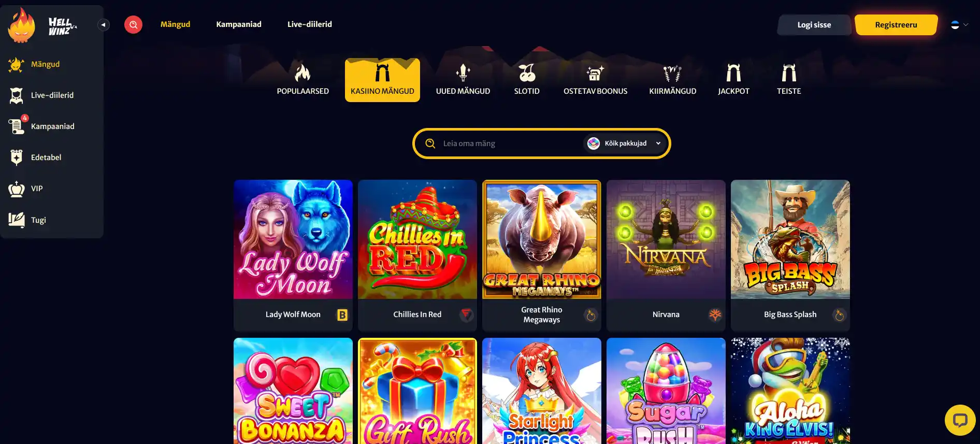Select the Slotid cherry category icon
Viewport: 980px width, 444px height.
click(527, 73)
